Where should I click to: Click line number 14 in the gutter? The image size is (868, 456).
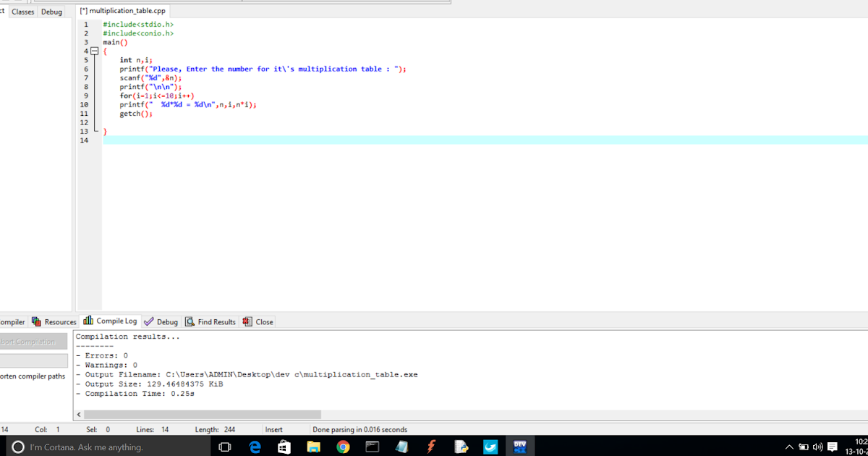coord(85,140)
